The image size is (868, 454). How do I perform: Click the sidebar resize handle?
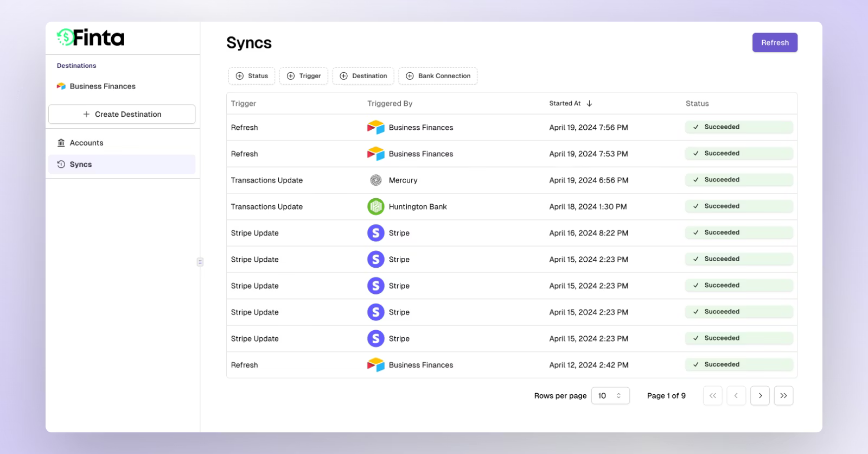[x=200, y=262]
